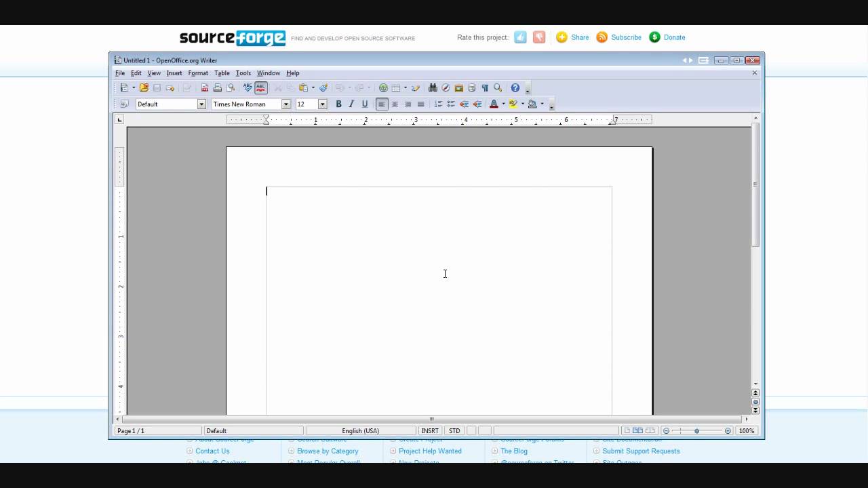868x488 pixels.
Task: Open the Tools menu
Action: click(243, 73)
